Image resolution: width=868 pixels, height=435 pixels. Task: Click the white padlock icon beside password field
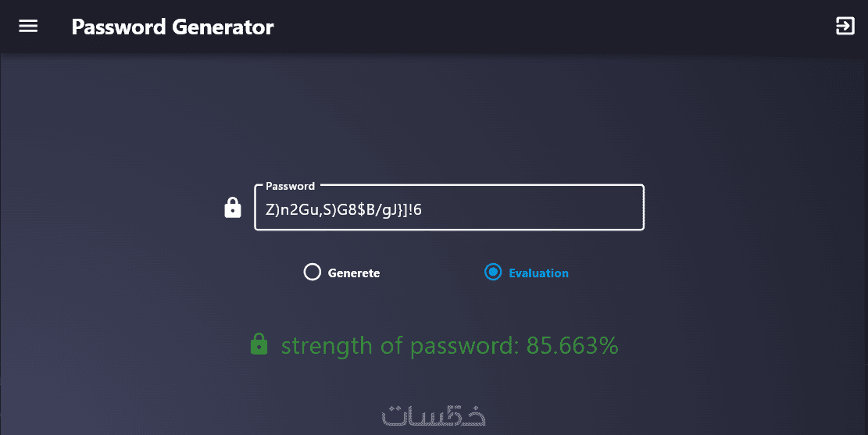click(x=233, y=208)
